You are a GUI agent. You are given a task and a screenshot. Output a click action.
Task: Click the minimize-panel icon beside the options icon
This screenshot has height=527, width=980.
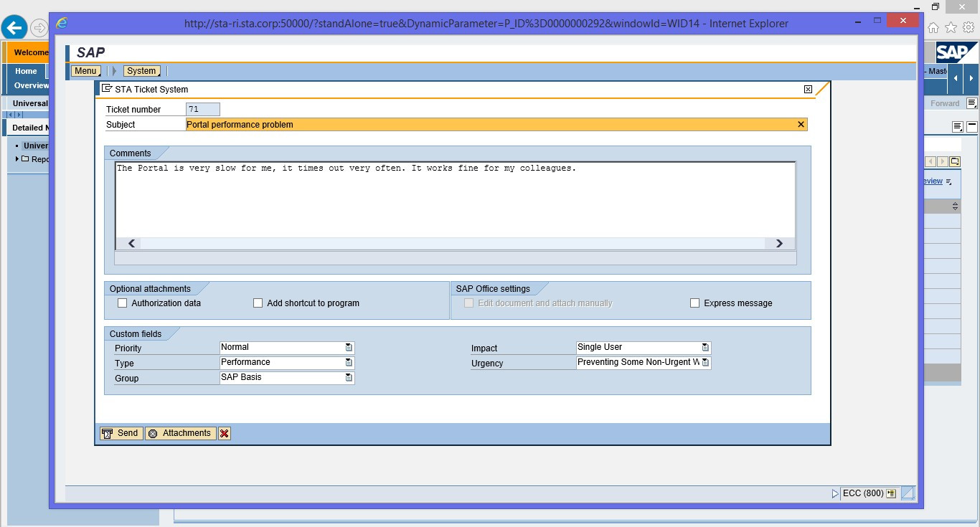pyautogui.click(x=971, y=127)
